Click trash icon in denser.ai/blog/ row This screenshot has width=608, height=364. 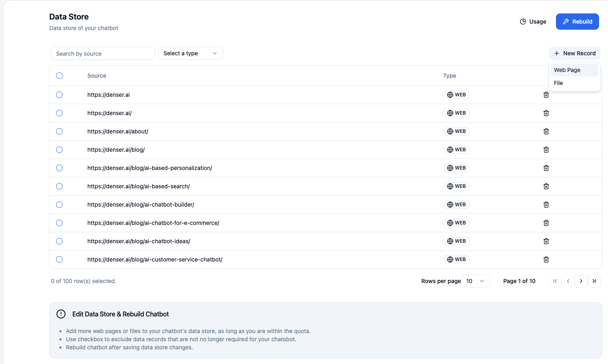[x=546, y=150]
